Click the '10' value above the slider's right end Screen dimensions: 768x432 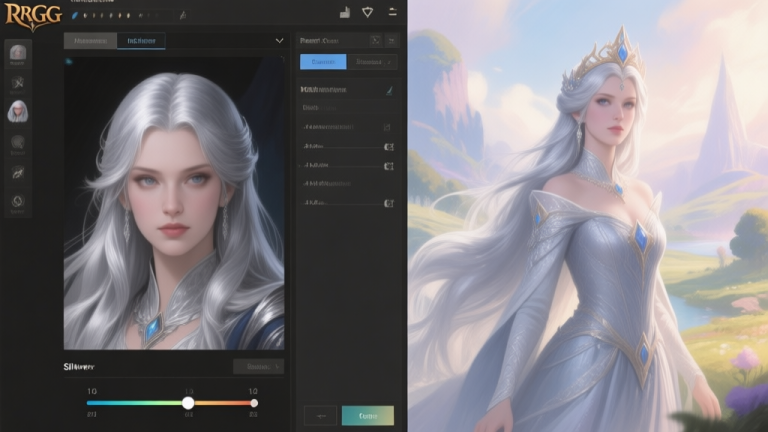click(x=253, y=391)
